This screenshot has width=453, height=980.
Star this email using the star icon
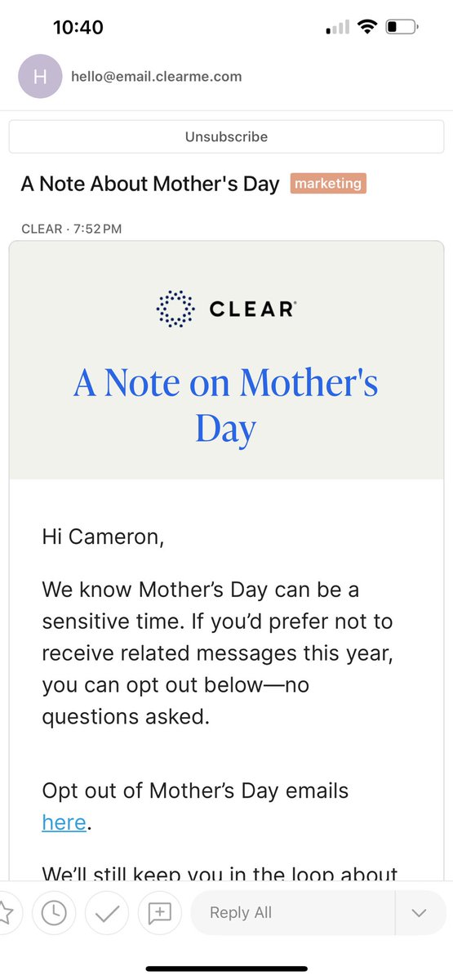[x=7, y=912]
